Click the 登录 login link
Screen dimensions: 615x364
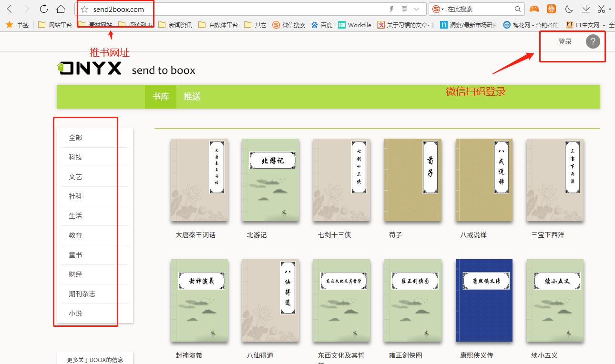[565, 41]
